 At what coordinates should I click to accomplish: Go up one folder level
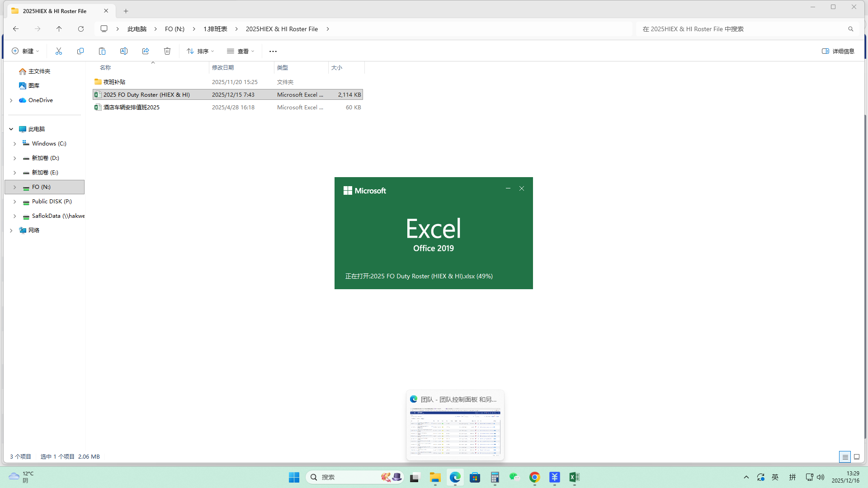click(59, 29)
